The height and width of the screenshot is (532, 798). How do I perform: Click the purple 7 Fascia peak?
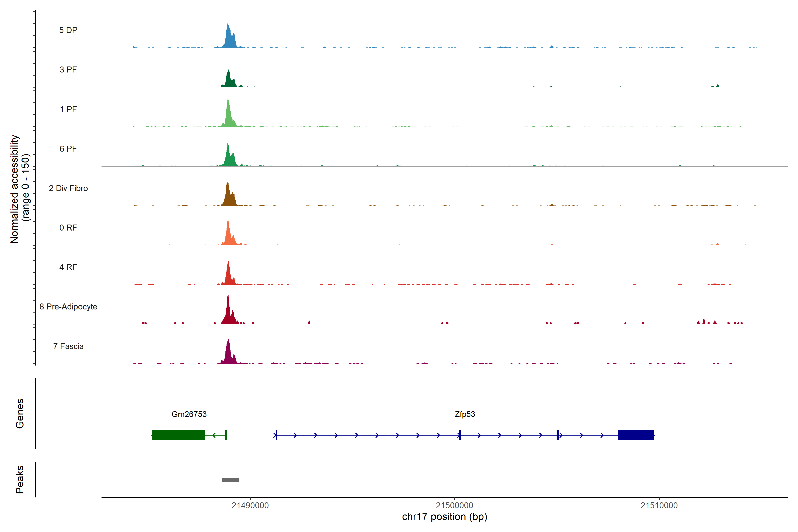[229, 354]
